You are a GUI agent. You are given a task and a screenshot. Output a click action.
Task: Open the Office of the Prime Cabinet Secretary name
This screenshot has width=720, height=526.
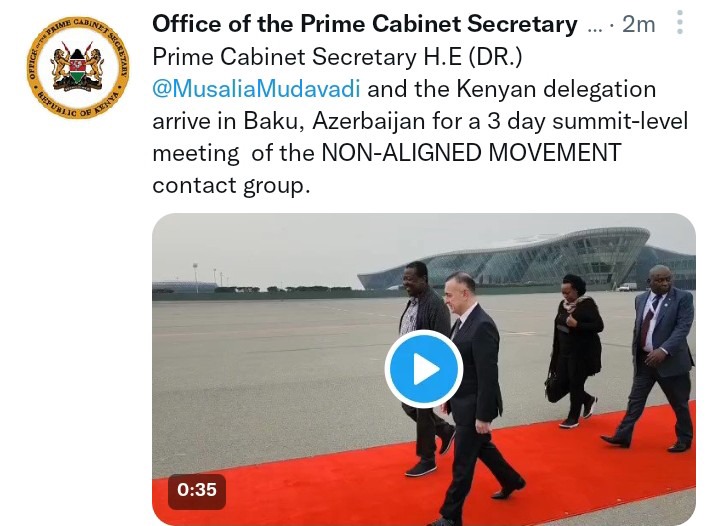tap(365, 24)
